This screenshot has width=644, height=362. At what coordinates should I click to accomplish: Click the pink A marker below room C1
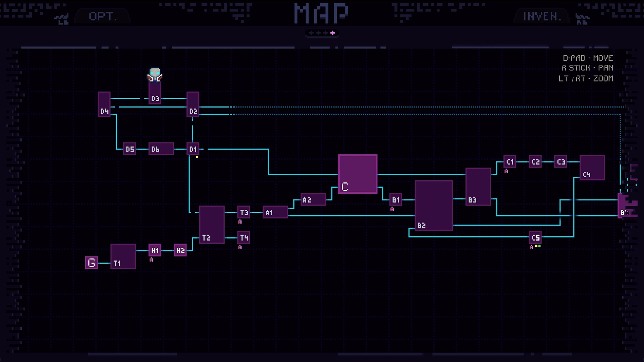(x=506, y=171)
